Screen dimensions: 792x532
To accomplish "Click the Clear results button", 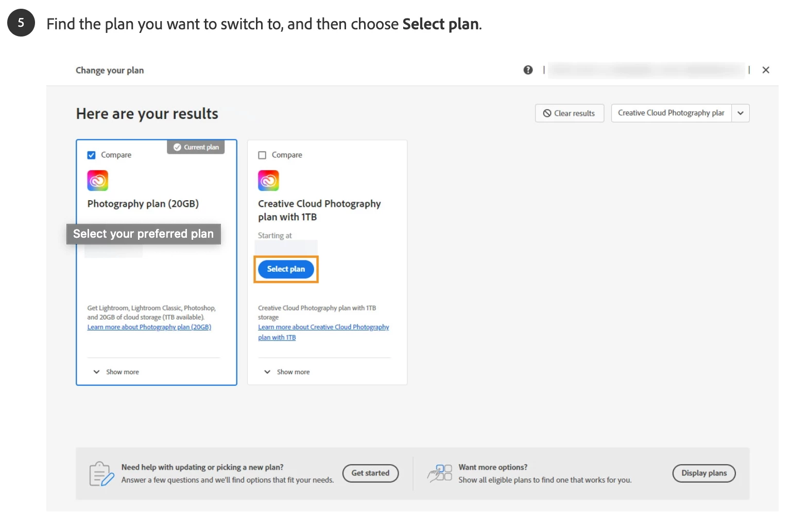I will pos(569,113).
